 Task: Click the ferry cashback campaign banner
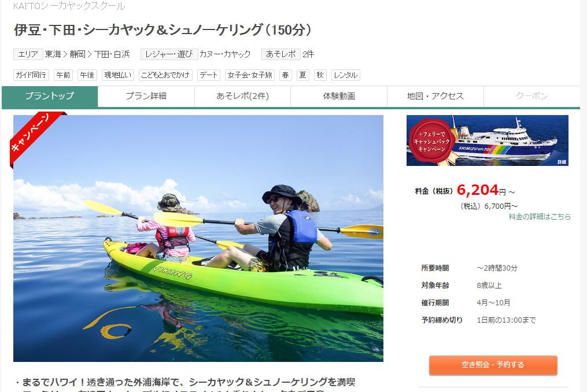pos(488,140)
